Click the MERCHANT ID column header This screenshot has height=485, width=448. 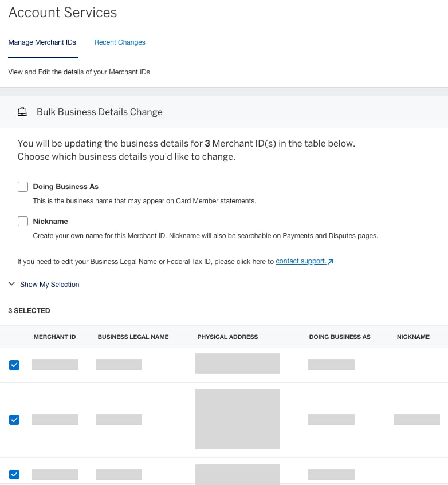click(x=54, y=337)
